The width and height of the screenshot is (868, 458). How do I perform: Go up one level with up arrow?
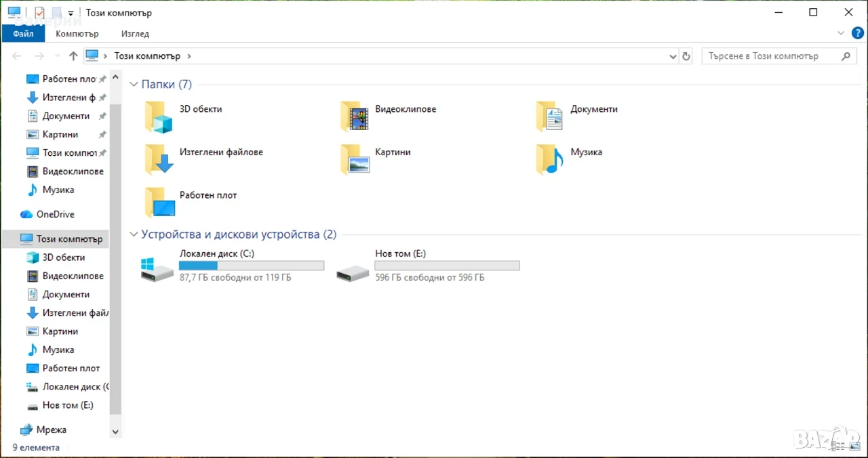coord(73,56)
